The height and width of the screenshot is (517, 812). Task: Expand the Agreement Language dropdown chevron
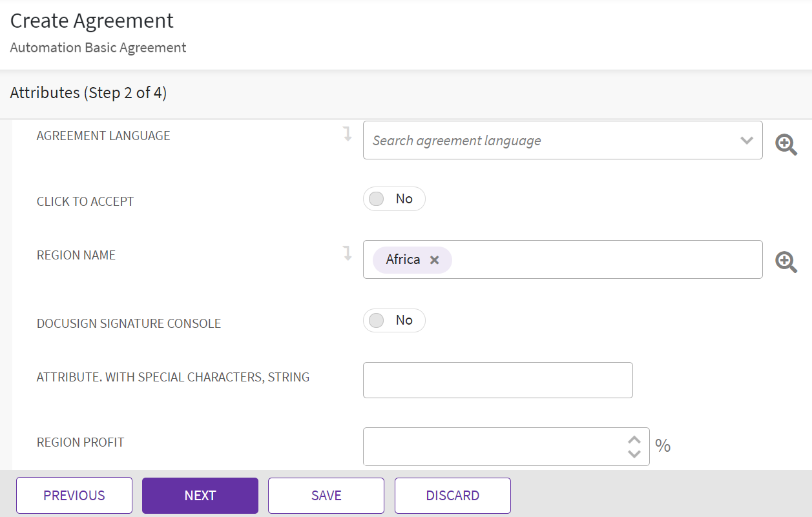pos(747,140)
